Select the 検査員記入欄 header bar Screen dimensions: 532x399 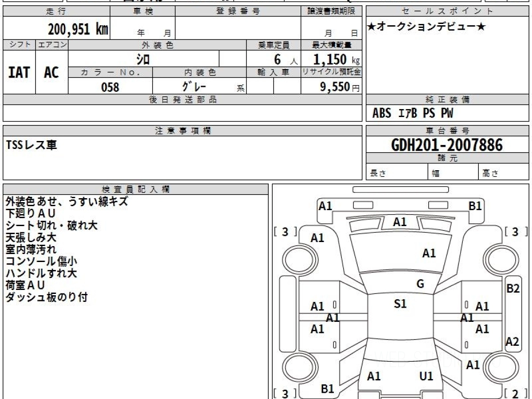136,189
